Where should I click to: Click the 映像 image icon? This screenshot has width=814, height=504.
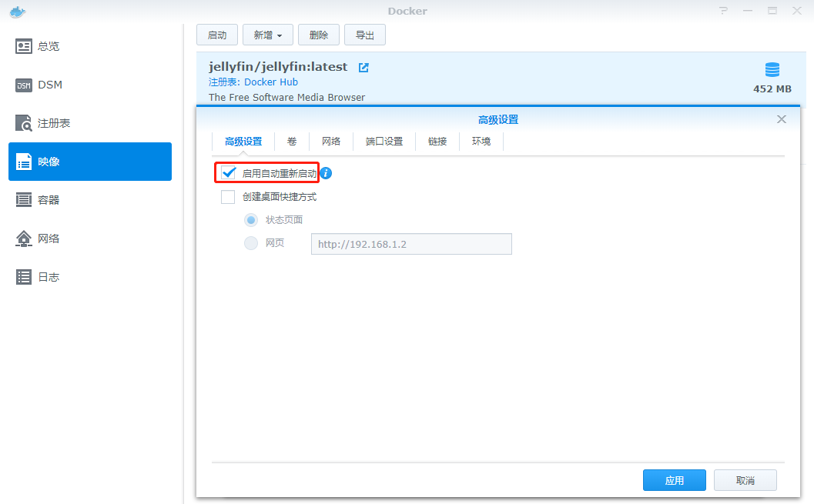click(x=23, y=162)
